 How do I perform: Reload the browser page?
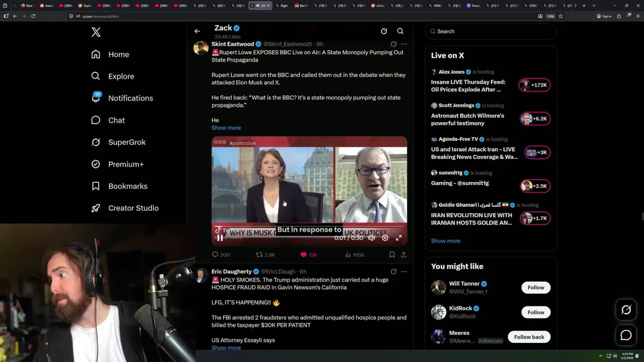click(x=33, y=16)
